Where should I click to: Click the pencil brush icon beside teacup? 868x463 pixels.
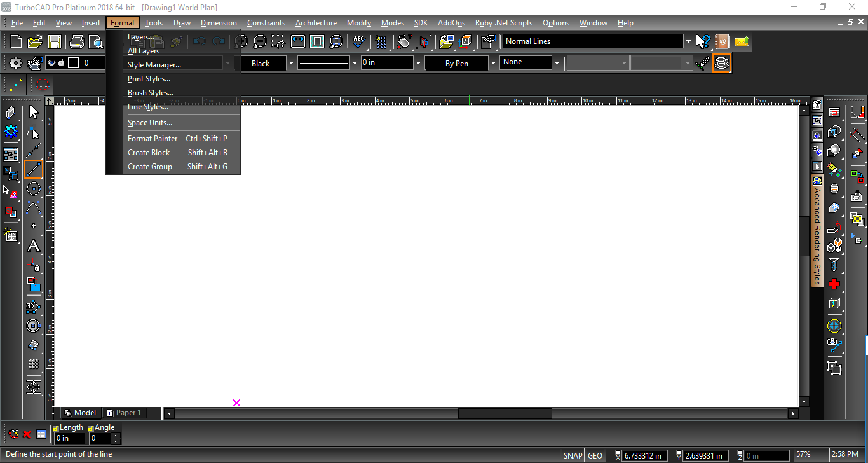coord(702,63)
